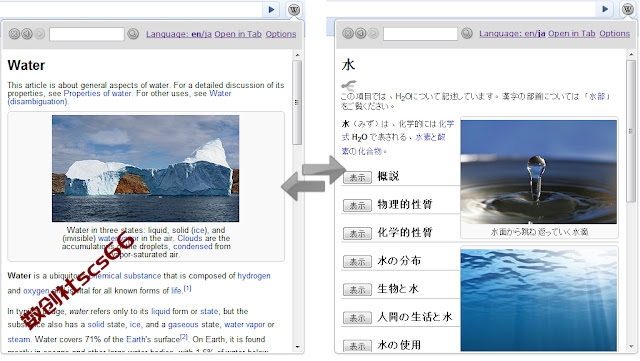640x361 pixels.
Task: Follow the 水部 link in Japanese article
Action: click(596, 96)
